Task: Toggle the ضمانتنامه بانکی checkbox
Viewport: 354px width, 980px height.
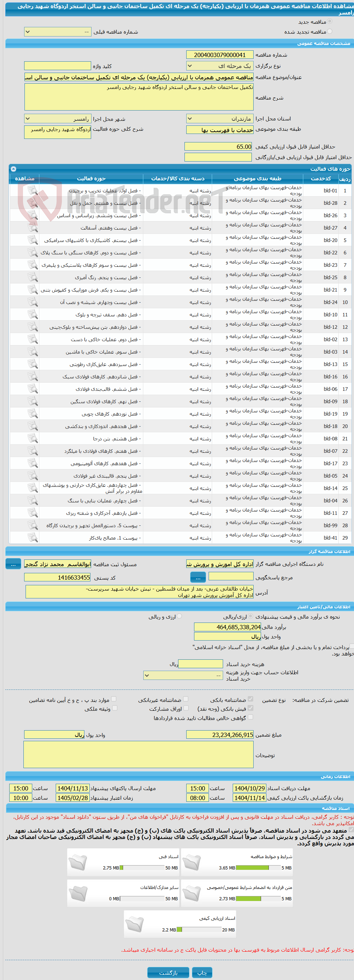Action: click(250, 699)
